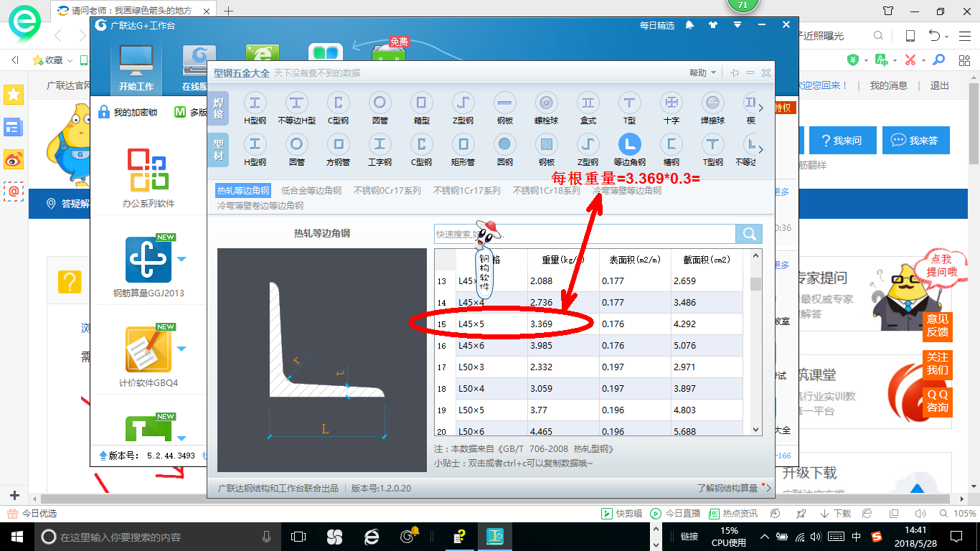Select the 螺栓球 bolt ball icon
This screenshot has width=980, height=551.
547,103
